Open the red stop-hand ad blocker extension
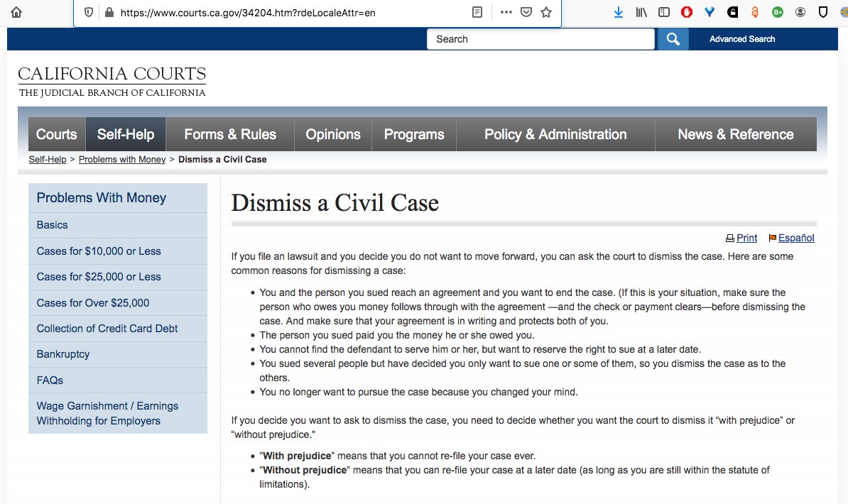The width and height of the screenshot is (848, 504). point(687,12)
